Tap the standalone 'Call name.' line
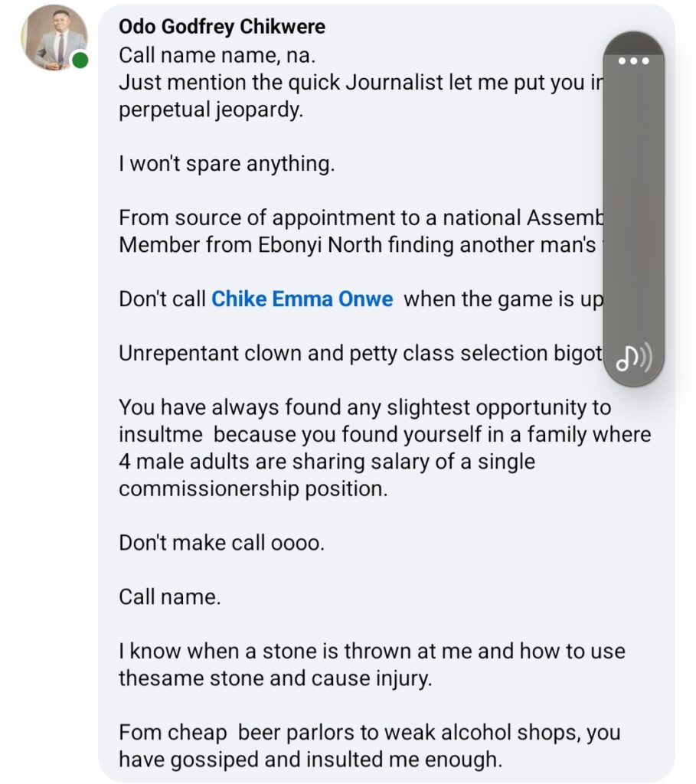 169,597
